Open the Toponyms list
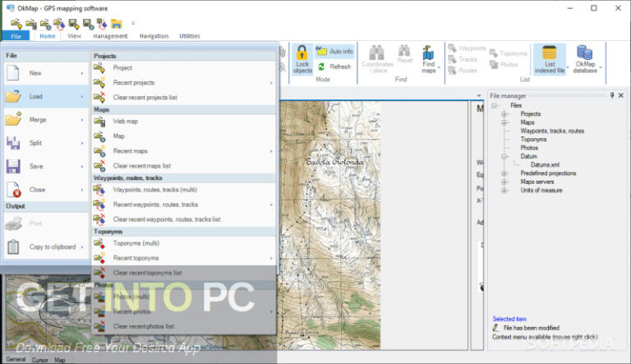 (509, 53)
